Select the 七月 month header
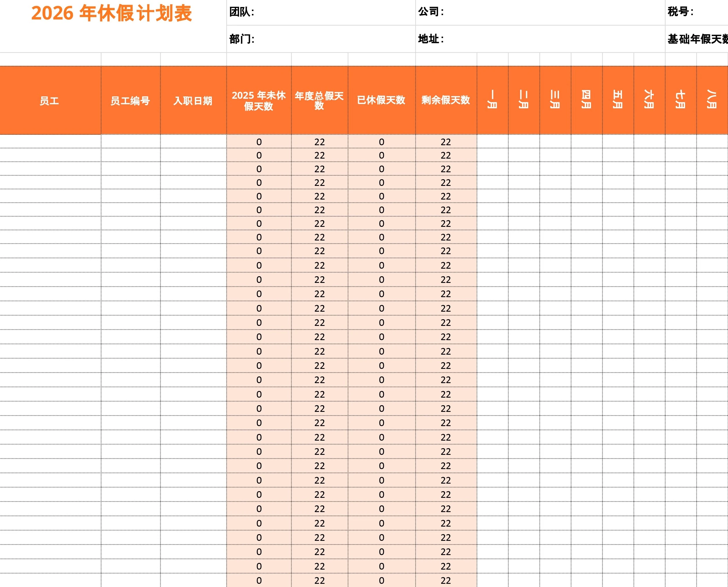The width and height of the screenshot is (728, 587). pos(681,100)
